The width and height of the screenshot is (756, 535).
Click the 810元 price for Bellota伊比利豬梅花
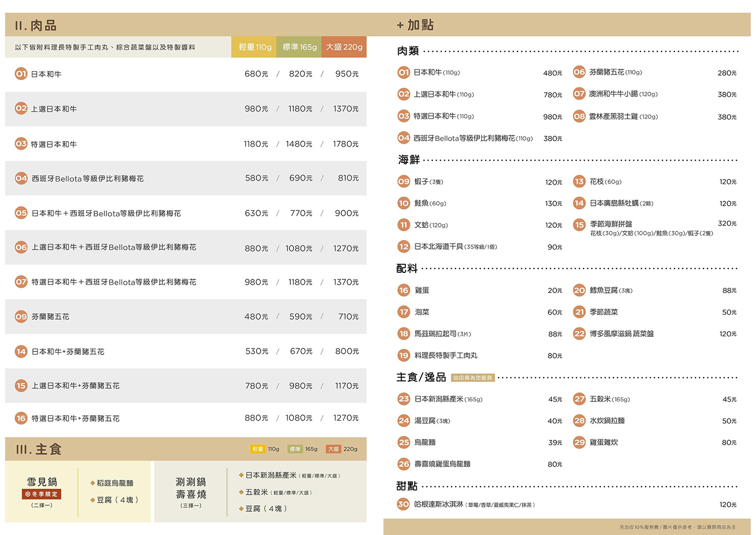coord(348,178)
